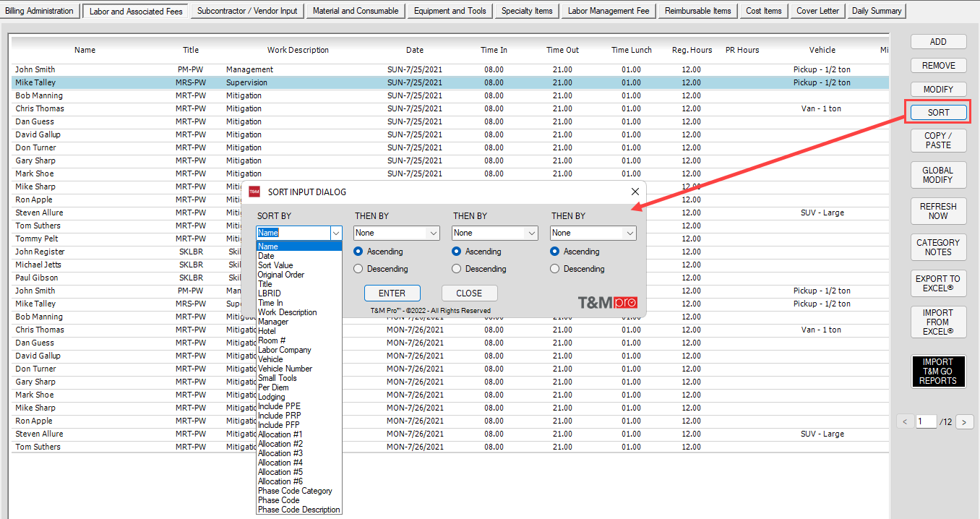Close the Sort Input Dialog window

635,192
